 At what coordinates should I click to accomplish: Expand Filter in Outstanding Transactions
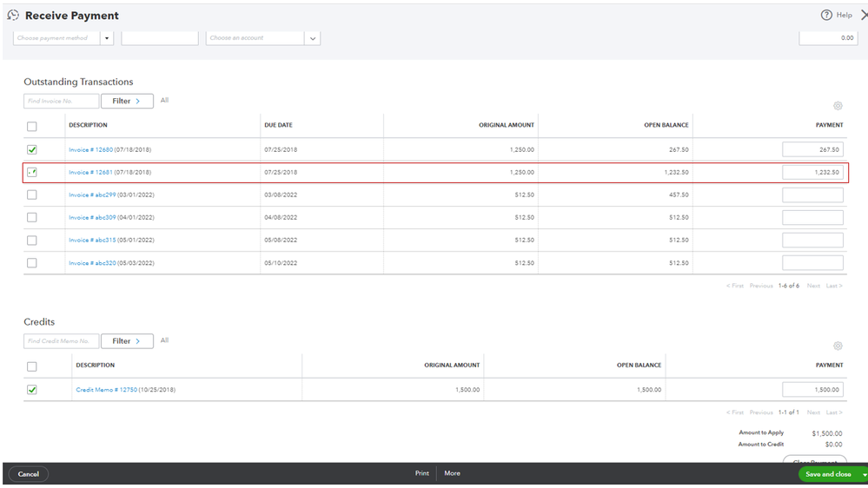click(x=127, y=102)
